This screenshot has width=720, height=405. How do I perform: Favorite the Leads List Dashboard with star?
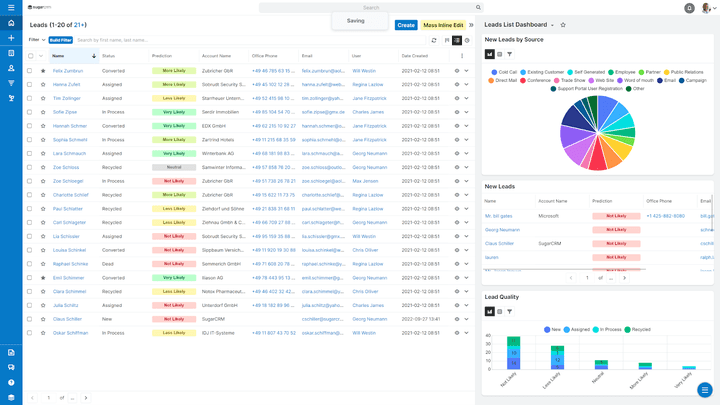tap(563, 25)
